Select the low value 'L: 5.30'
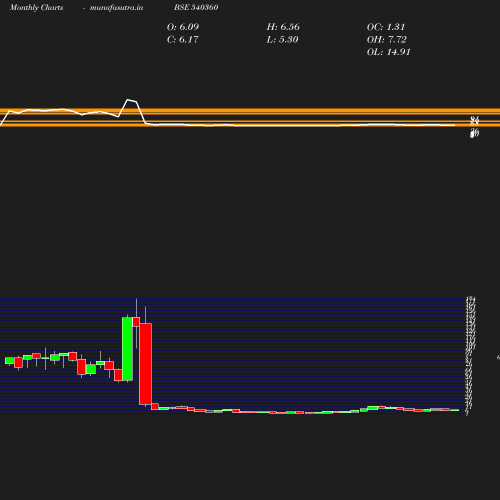This screenshot has width=500, height=500. (x=282, y=40)
